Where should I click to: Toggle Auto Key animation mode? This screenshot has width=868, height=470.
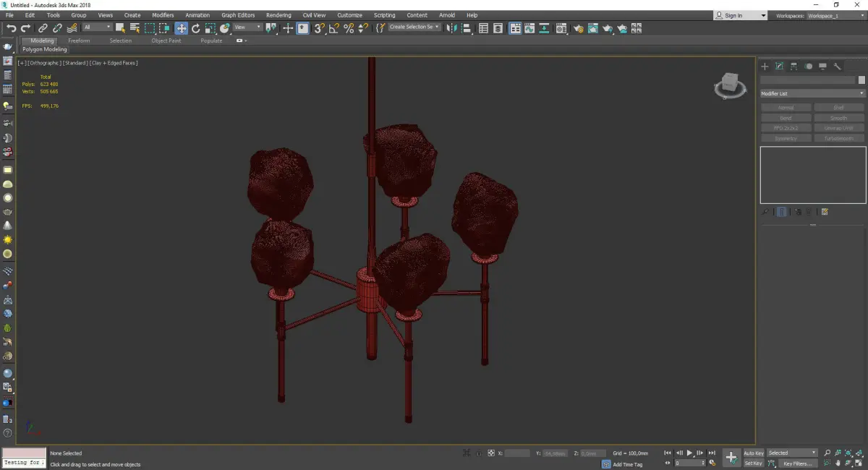coord(753,453)
